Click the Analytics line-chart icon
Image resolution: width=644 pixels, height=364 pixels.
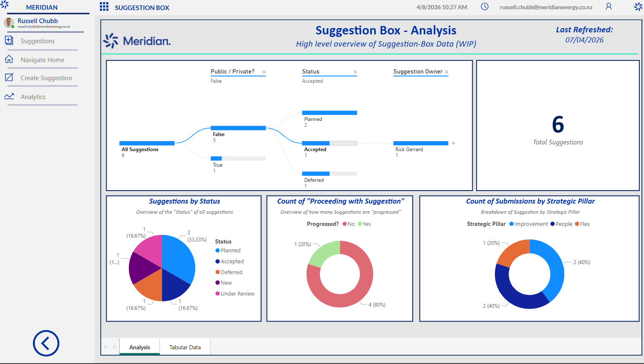9,96
